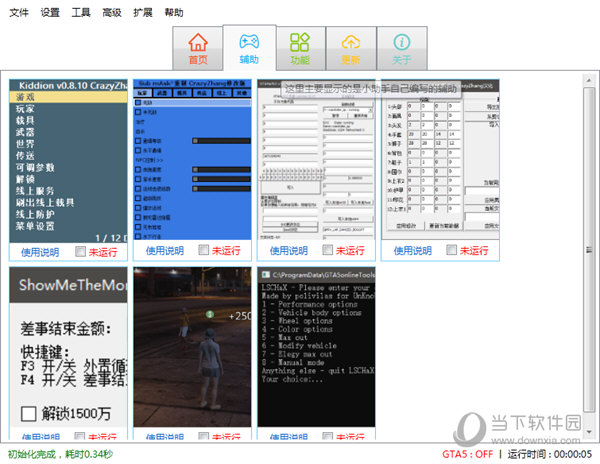Select the LSCHaX console thumbnail
The width and height of the screenshot is (600, 464).
click(x=316, y=347)
